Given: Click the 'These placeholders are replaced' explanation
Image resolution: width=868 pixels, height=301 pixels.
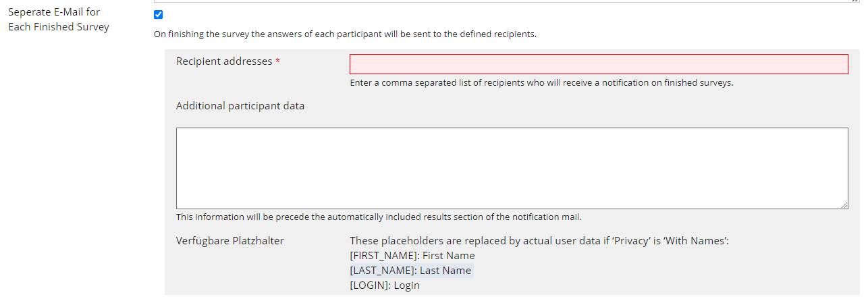Looking at the screenshot, I should tap(539, 241).
